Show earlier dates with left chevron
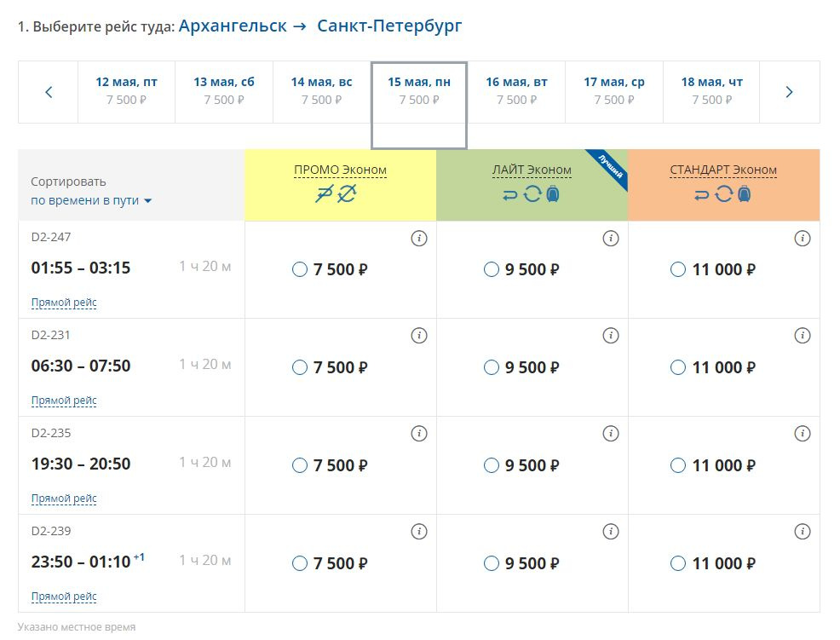This screenshot has height=640, width=840. point(49,92)
